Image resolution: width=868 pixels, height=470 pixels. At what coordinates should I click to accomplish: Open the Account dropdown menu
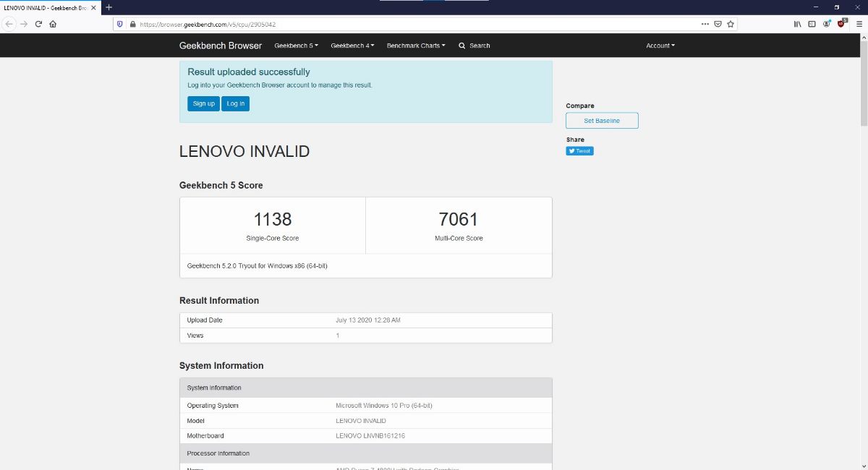point(660,46)
